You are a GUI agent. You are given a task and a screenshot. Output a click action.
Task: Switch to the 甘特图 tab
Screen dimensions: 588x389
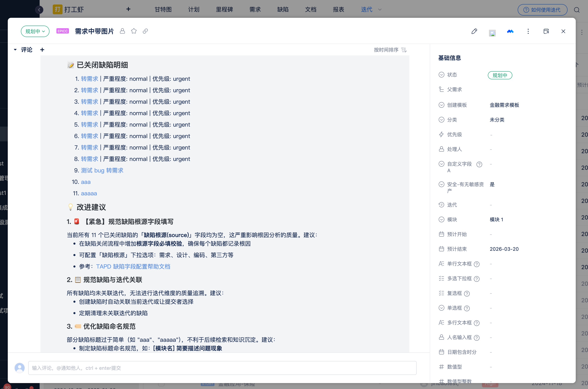(163, 10)
